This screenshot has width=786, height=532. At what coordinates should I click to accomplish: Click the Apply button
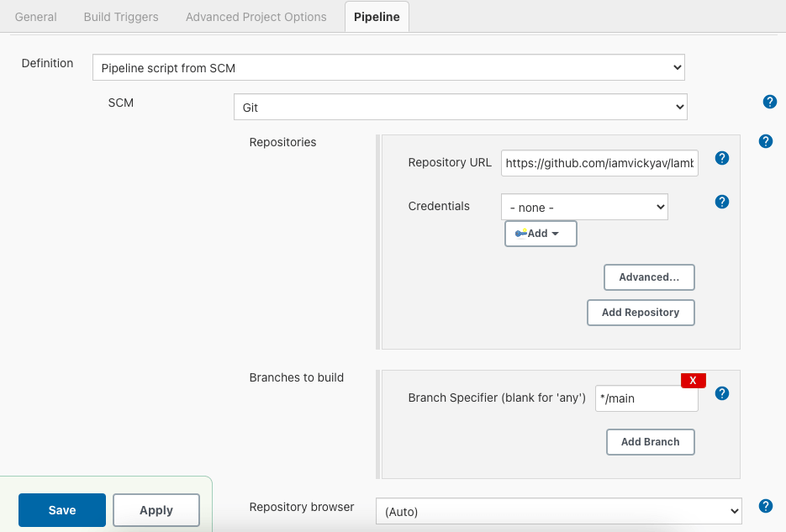tap(156, 510)
